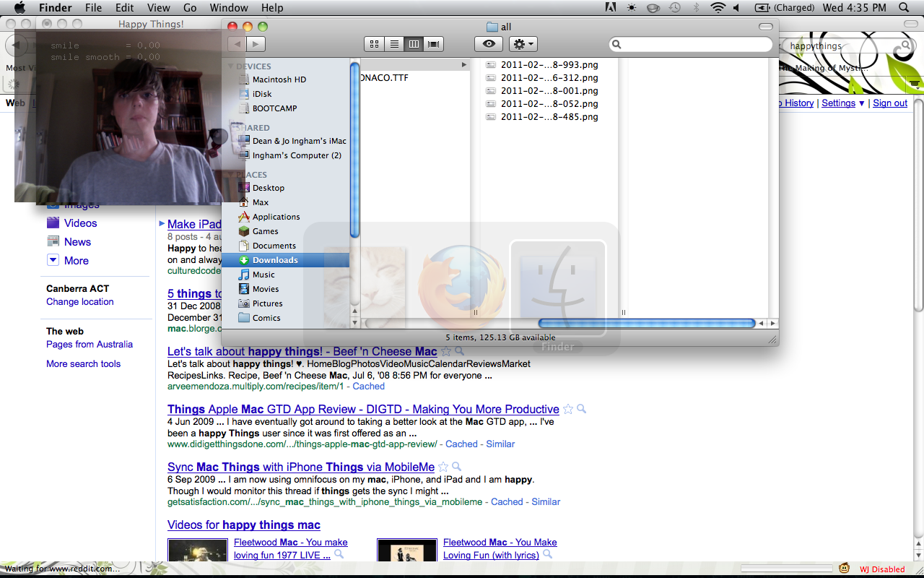
Task: Click the Finder horizontal scrollbar
Action: [x=646, y=324]
